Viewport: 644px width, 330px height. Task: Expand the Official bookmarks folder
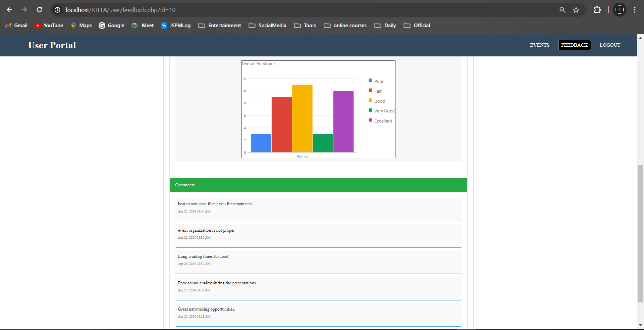click(x=417, y=26)
